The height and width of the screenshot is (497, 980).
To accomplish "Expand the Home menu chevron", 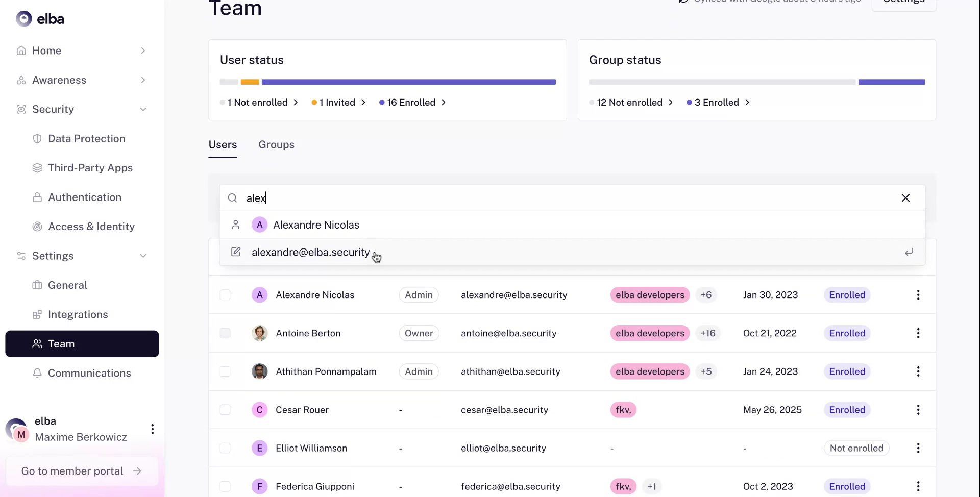I will click(x=143, y=51).
